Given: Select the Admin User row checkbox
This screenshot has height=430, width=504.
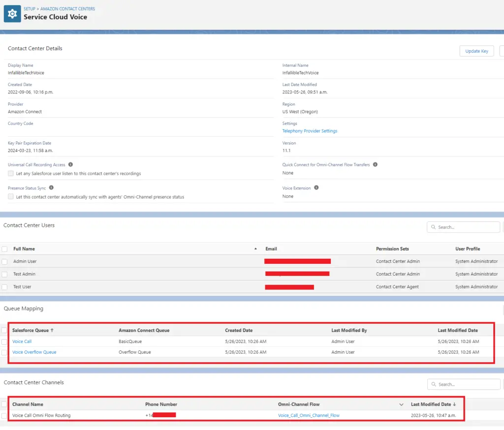Looking at the screenshot, I should [4, 262].
